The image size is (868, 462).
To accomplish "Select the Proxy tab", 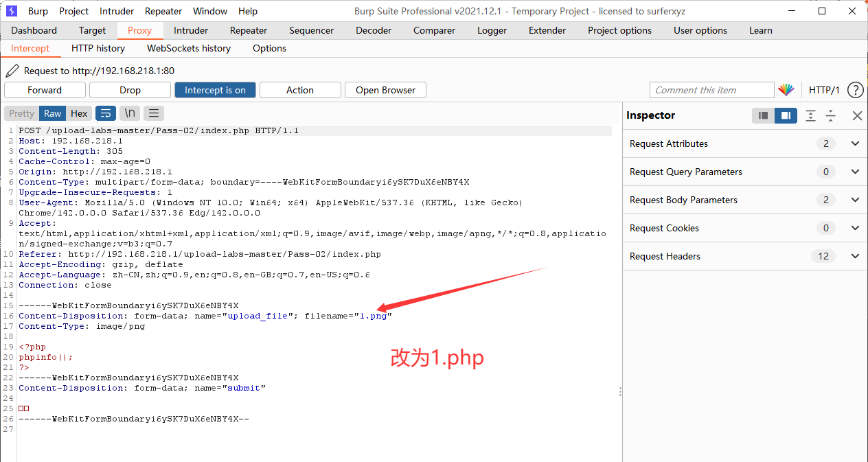I will click(x=139, y=30).
